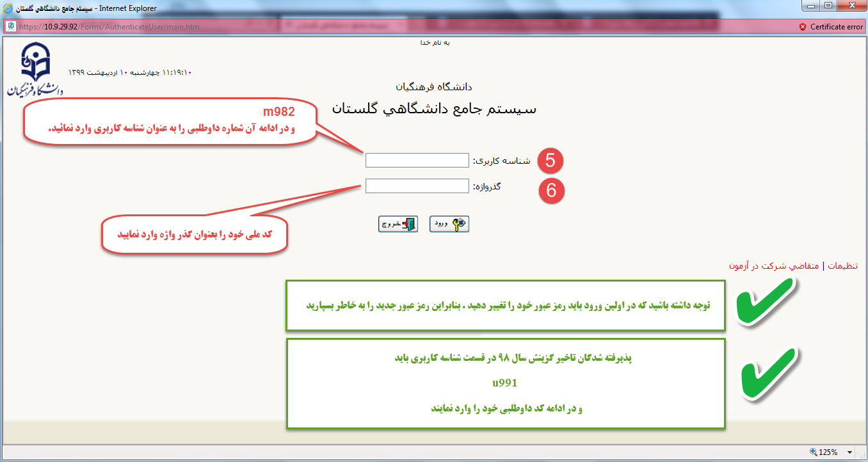Click the Farhangian University logo
Screen dimensions: 868x462
pos(35,70)
